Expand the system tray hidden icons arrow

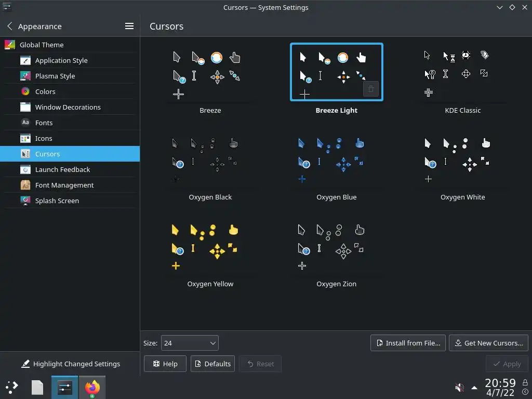tap(474, 388)
